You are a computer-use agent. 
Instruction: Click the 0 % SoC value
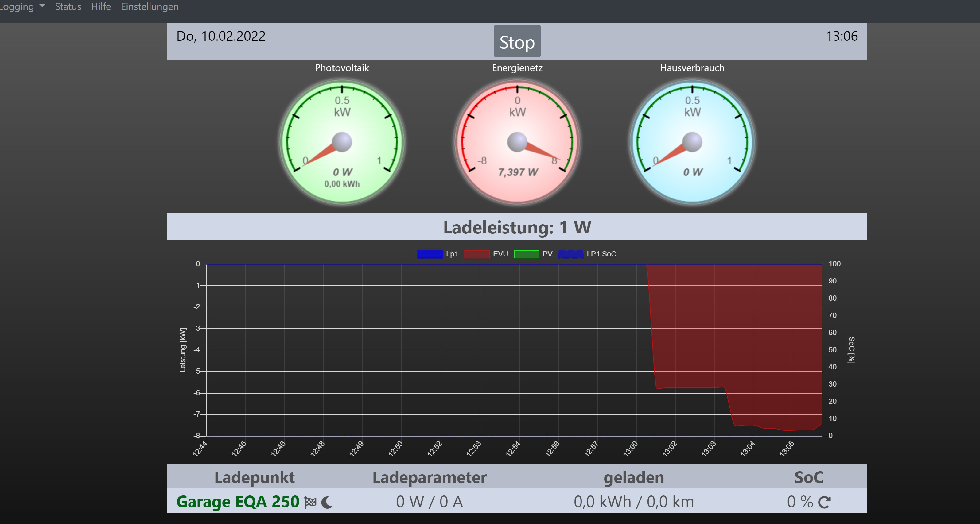(x=800, y=502)
